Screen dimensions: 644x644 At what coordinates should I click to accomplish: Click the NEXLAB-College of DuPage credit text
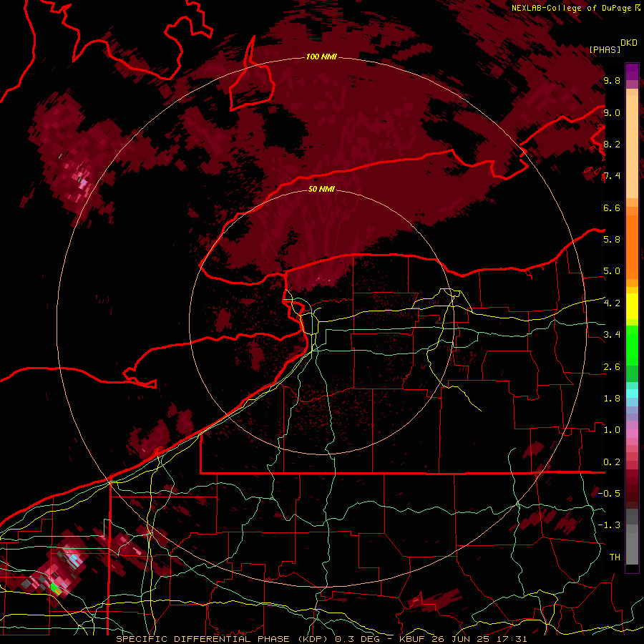572,8
